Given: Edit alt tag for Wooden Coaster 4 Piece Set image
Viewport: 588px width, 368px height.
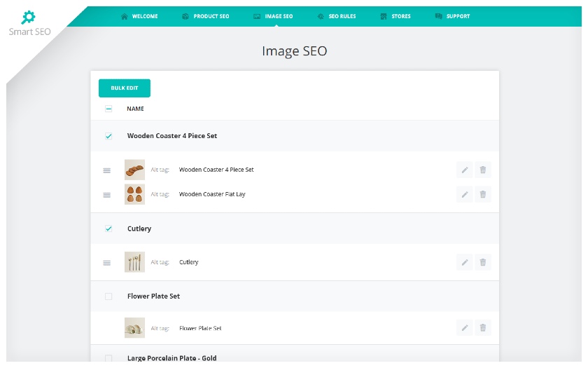Looking at the screenshot, I should pos(465,170).
